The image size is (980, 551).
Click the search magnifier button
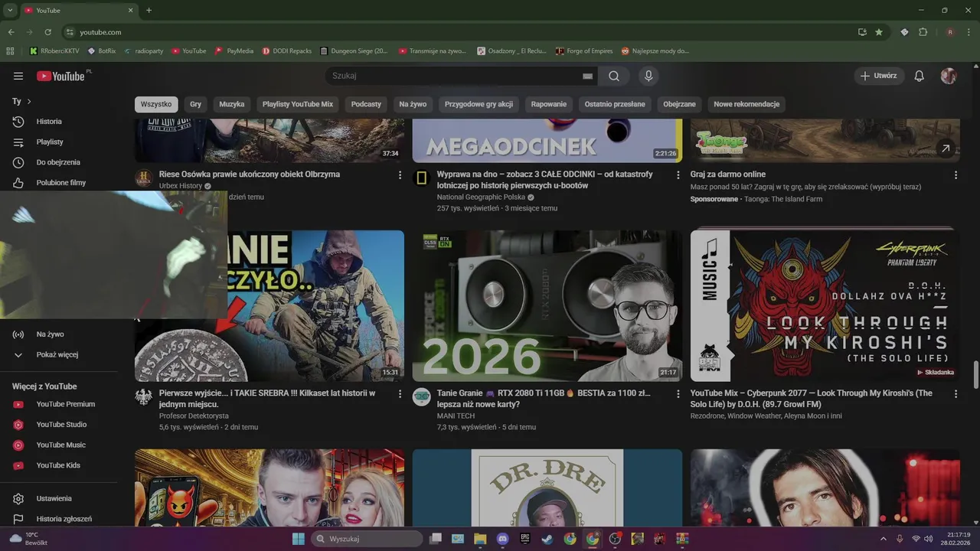tap(614, 76)
